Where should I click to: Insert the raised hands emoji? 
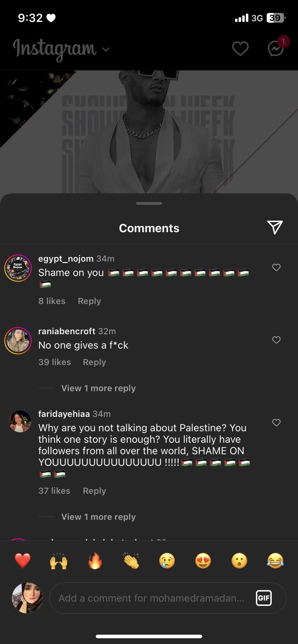[59, 561]
